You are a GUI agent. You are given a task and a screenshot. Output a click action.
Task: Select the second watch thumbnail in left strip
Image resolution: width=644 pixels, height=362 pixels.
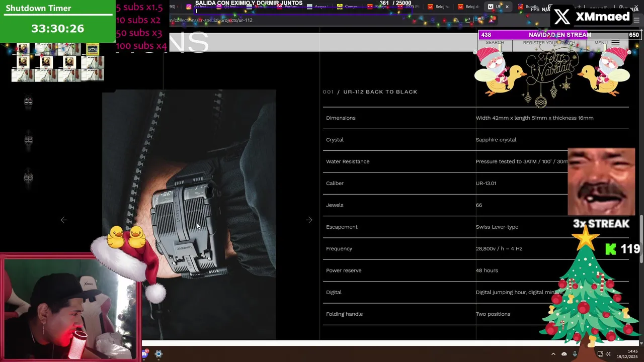pyautogui.click(x=28, y=139)
